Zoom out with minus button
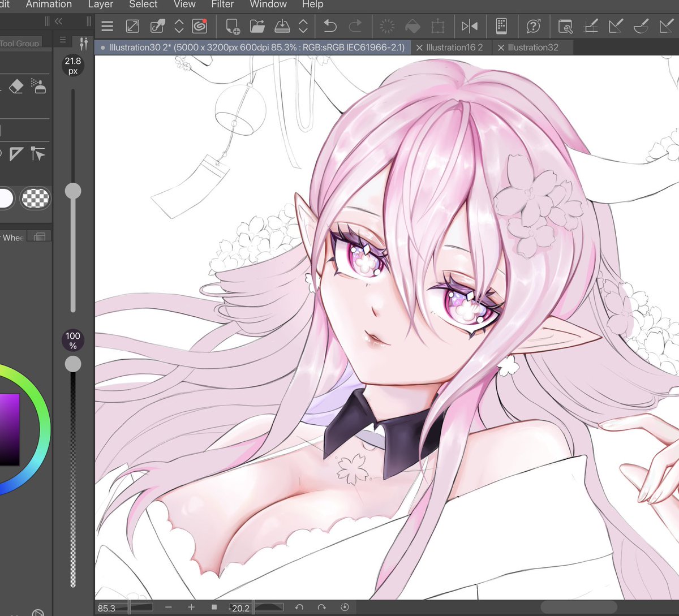The height and width of the screenshot is (616, 679). point(168,607)
